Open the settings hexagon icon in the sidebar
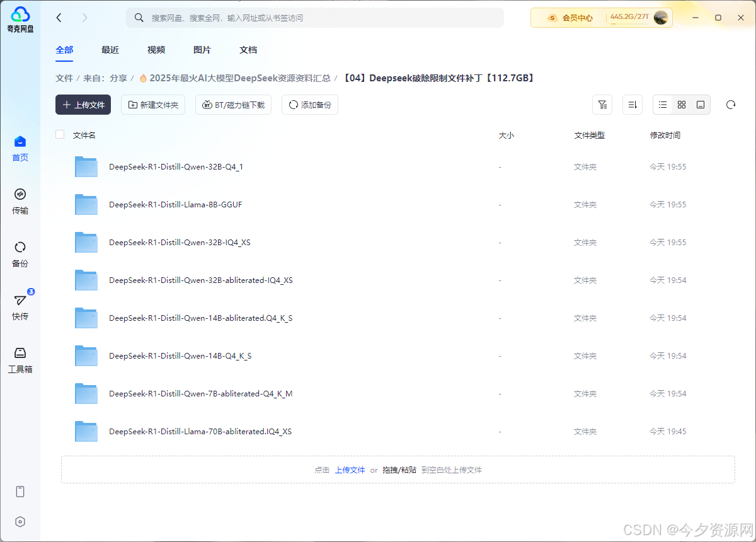This screenshot has width=756, height=542. coord(20,522)
